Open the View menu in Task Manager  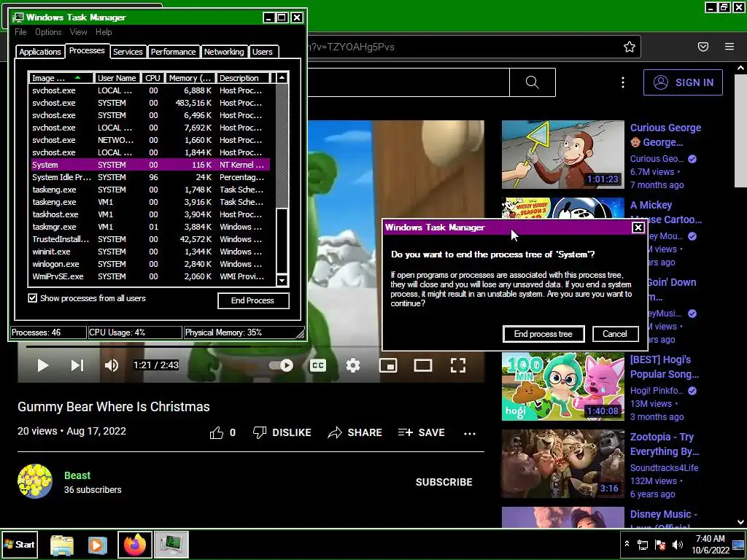click(x=79, y=32)
